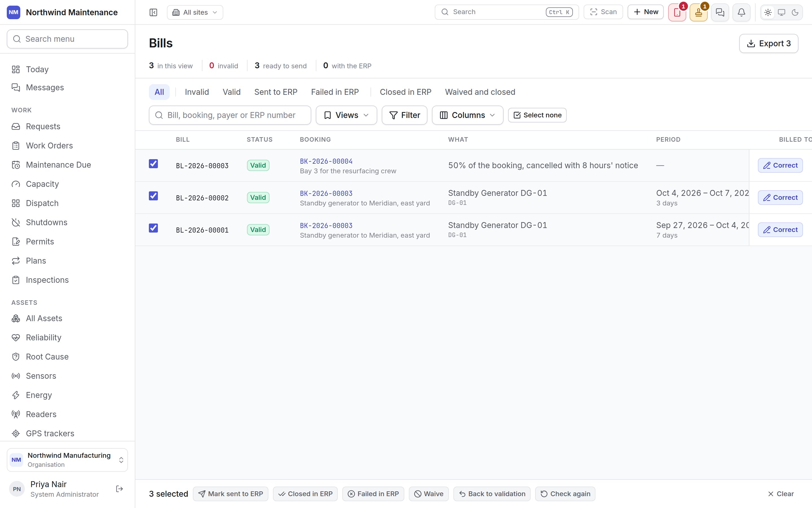Uncheck the BL-2026-00002 row checkbox

(x=153, y=196)
